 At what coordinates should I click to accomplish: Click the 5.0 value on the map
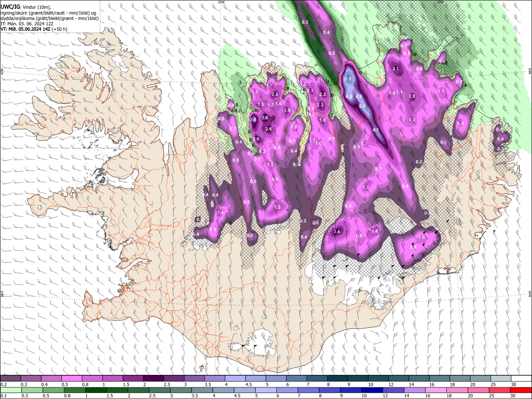[x=362, y=106]
